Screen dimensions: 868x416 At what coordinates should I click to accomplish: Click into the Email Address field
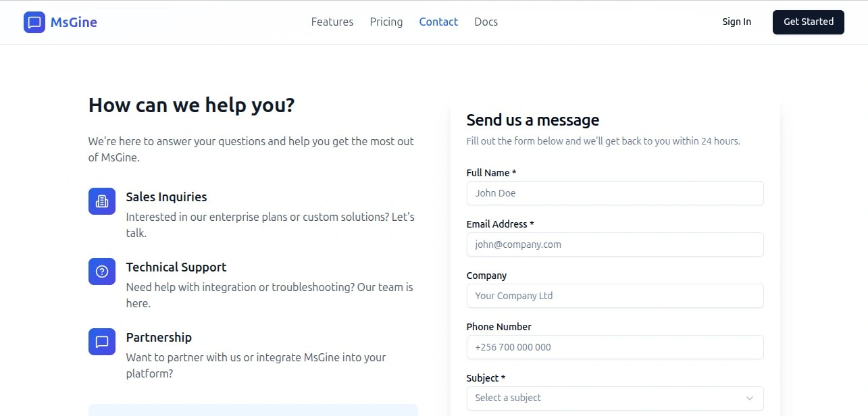(x=615, y=244)
